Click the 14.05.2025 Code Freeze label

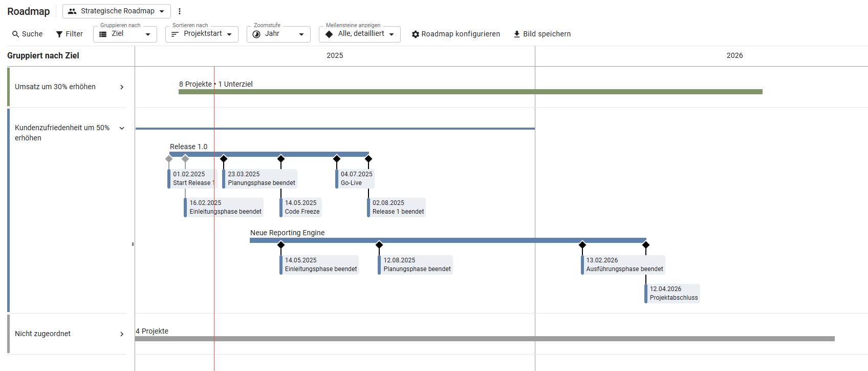300,208
